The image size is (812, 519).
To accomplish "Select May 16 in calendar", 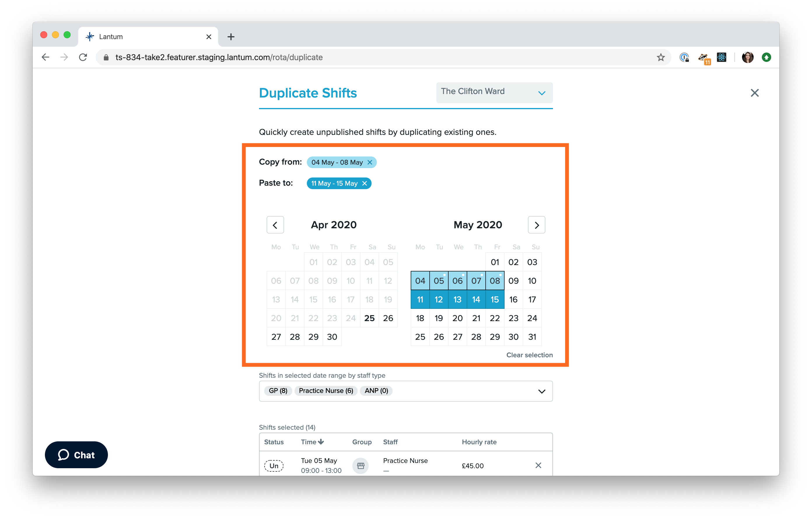I will (513, 299).
